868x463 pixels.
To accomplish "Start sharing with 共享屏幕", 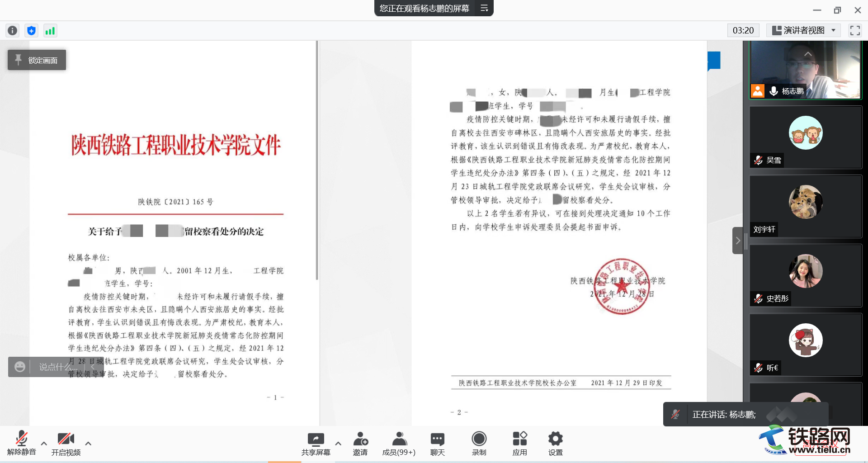I will pyautogui.click(x=316, y=443).
